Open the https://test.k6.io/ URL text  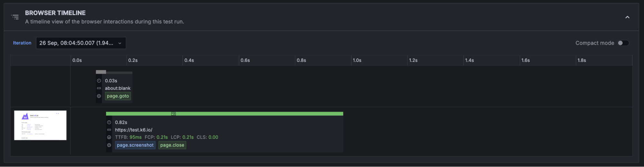(134, 130)
